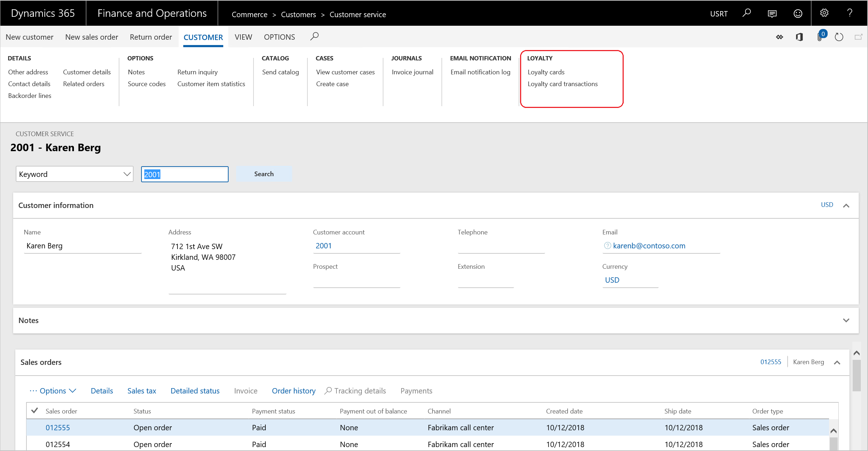Click the search magnifier icon
The height and width of the screenshot is (451, 868).
click(315, 36)
